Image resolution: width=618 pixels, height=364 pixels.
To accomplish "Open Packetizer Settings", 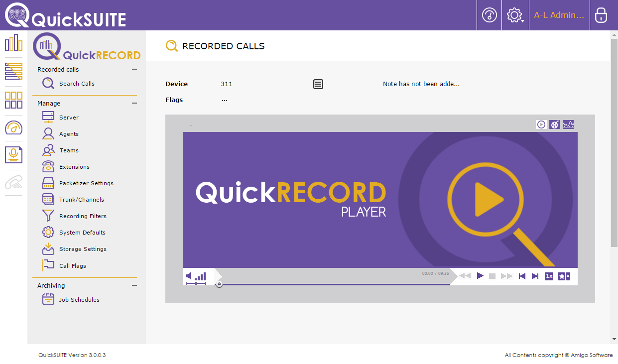I will [x=86, y=183].
